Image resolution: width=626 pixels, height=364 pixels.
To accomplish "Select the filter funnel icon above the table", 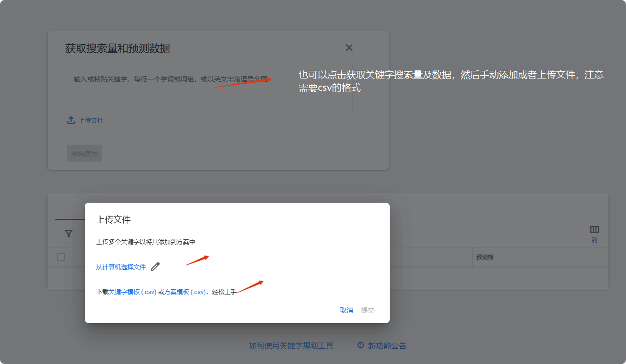I will (69, 234).
